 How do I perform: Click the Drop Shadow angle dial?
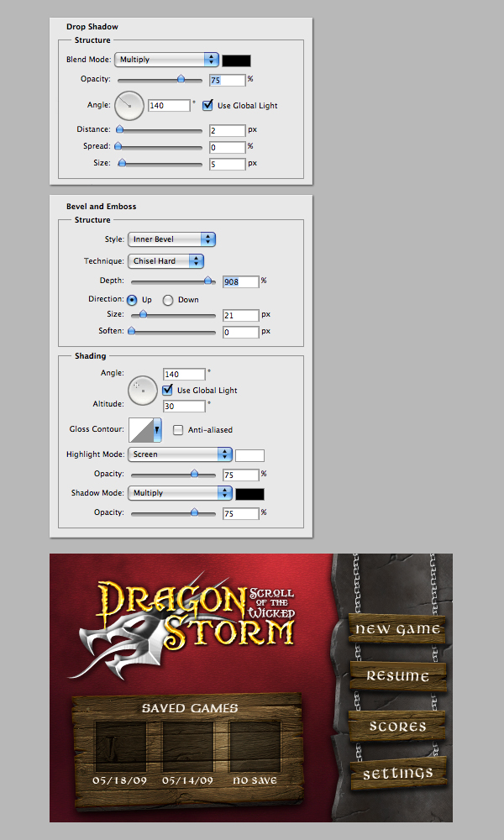[129, 106]
